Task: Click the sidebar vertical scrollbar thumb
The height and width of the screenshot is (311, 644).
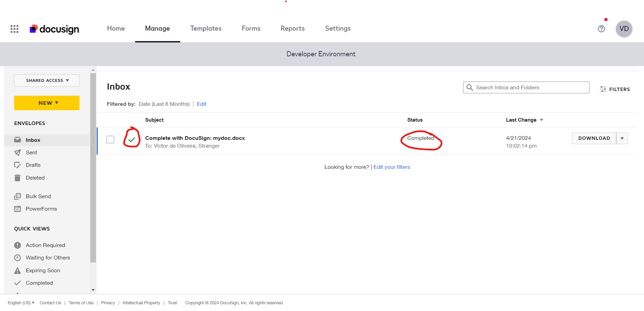Action: (93, 167)
